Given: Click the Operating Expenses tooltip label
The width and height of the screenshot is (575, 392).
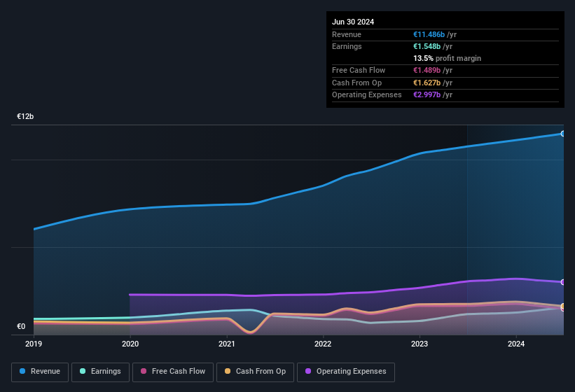Looking at the screenshot, I should 367,95.
